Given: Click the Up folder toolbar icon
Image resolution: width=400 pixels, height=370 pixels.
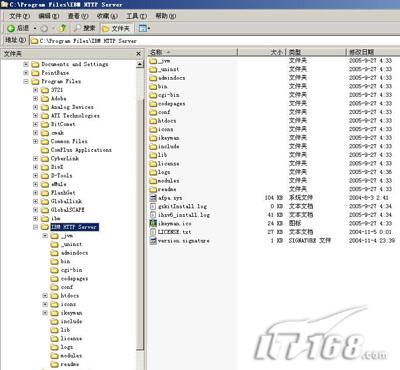Looking at the screenshot, I should pyautogui.click(x=63, y=28).
